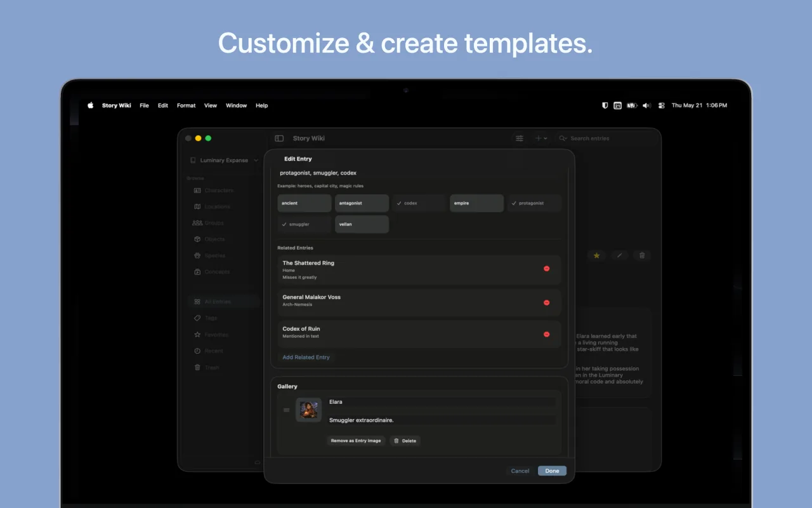
Task: Open the Edit menu
Action: point(163,105)
